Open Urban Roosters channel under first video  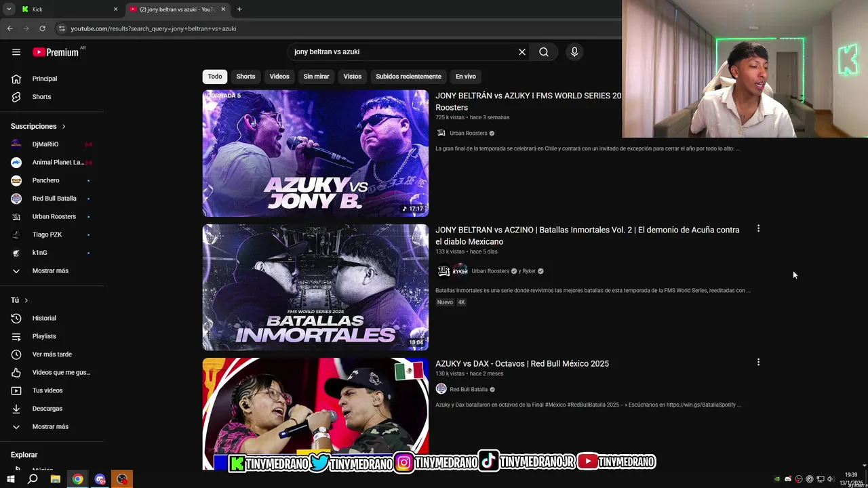(469, 134)
